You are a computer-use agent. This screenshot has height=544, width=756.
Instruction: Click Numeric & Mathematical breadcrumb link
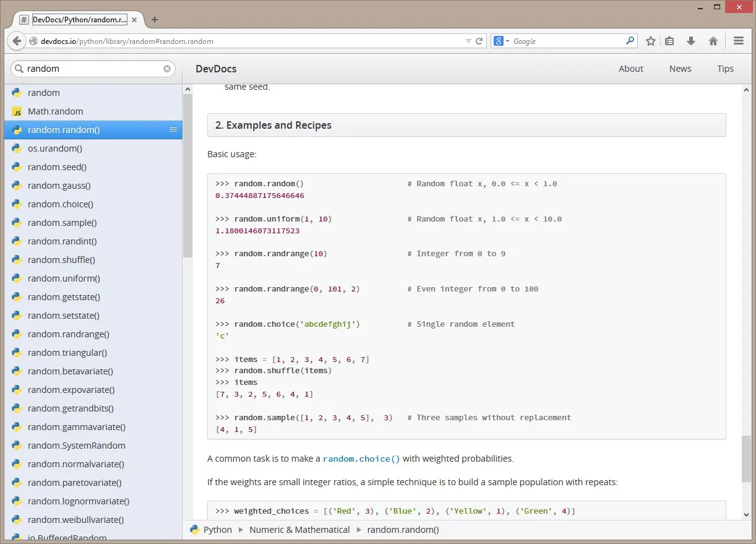tap(299, 530)
